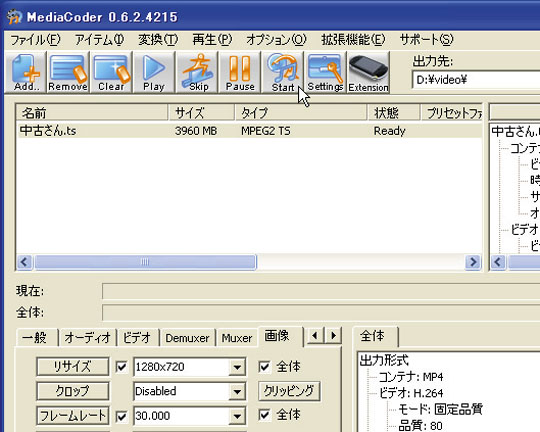Click the クリッピング button
This screenshot has width=540, height=432.
coord(289,391)
